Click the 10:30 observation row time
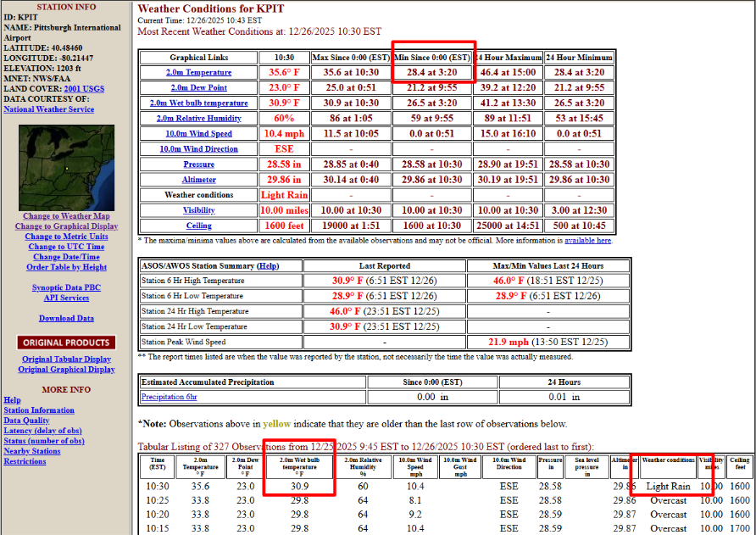Image resolution: width=756 pixels, height=535 pixels. (157, 487)
